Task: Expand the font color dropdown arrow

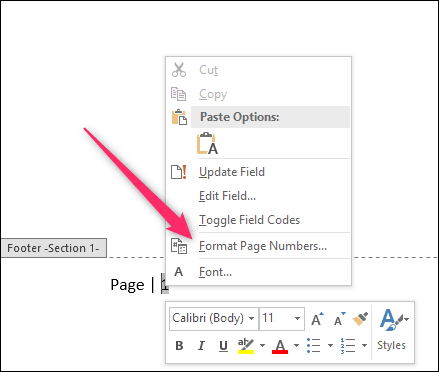Action: (x=296, y=345)
